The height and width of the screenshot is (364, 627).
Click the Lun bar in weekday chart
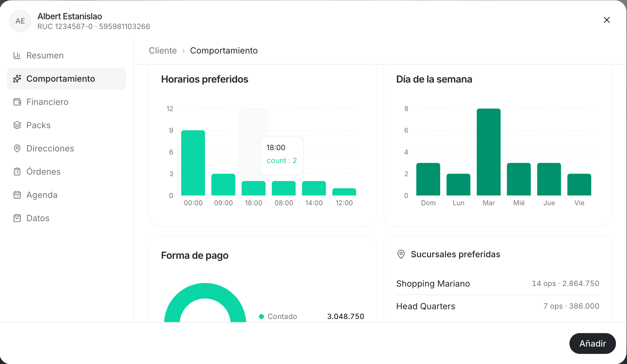click(x=458, y=184)
